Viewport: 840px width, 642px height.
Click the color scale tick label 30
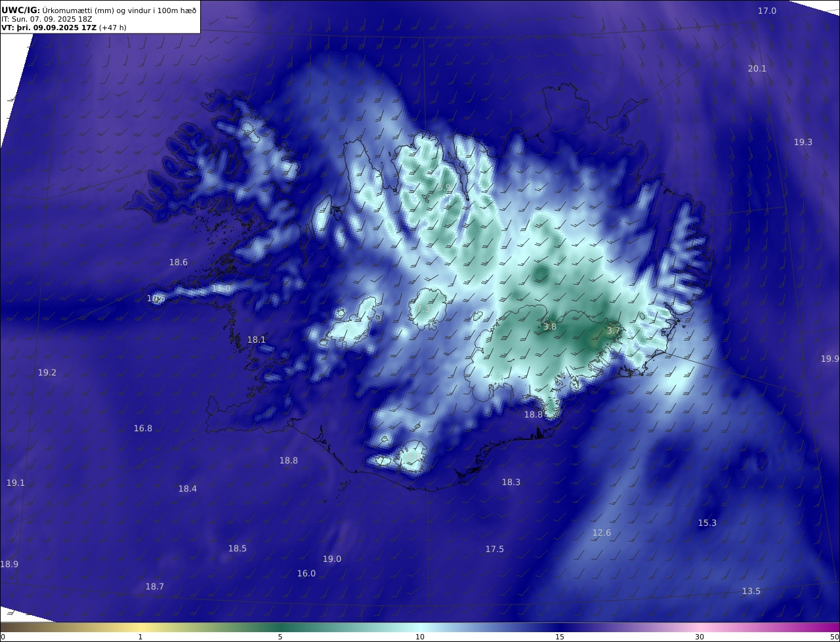(x=700, y=637)
